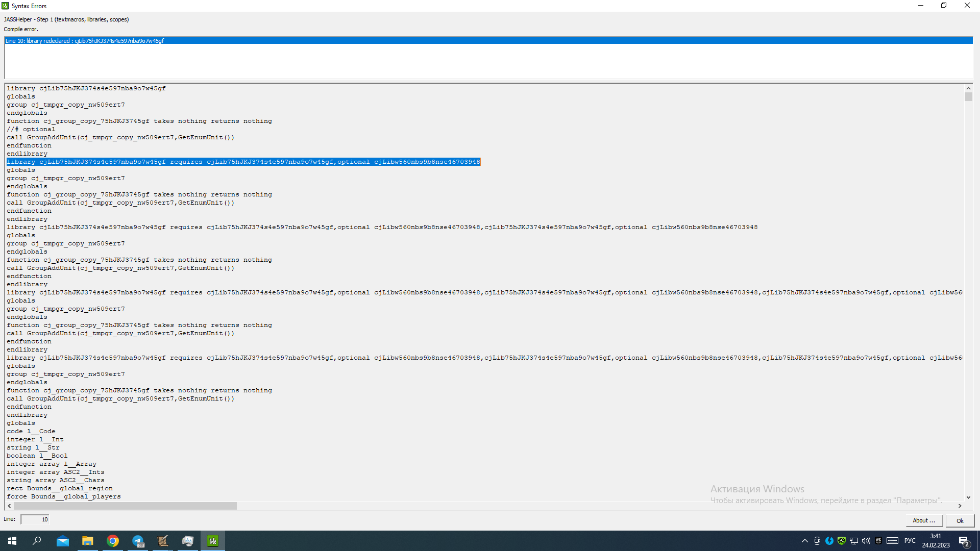The height and width of the screenshot is (551, 980).
Task: Open Windows Start menu
Action: pyautogui.click(x=12, y=541)
